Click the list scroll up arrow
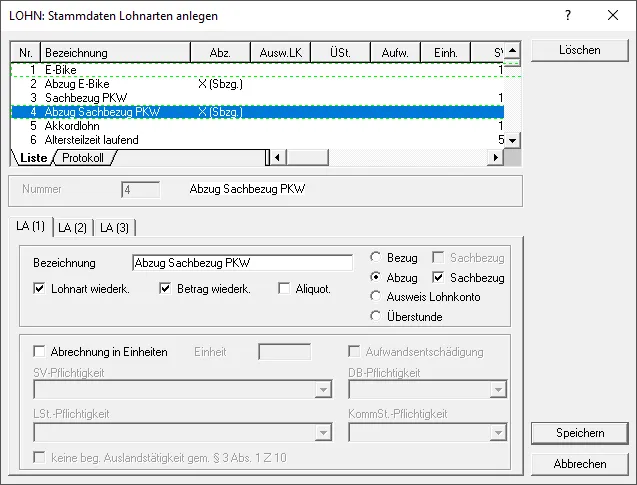The image size is (637, 485). pos(512,50)
